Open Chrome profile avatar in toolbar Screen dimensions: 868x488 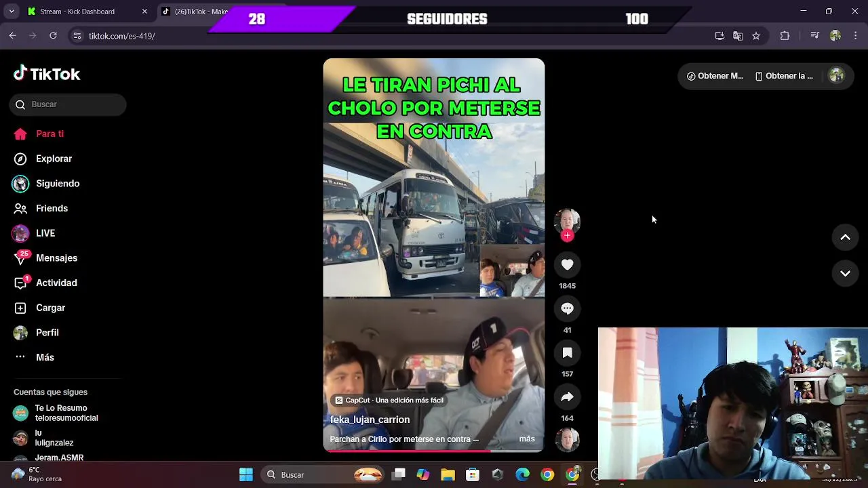click(x=835, y=36)
